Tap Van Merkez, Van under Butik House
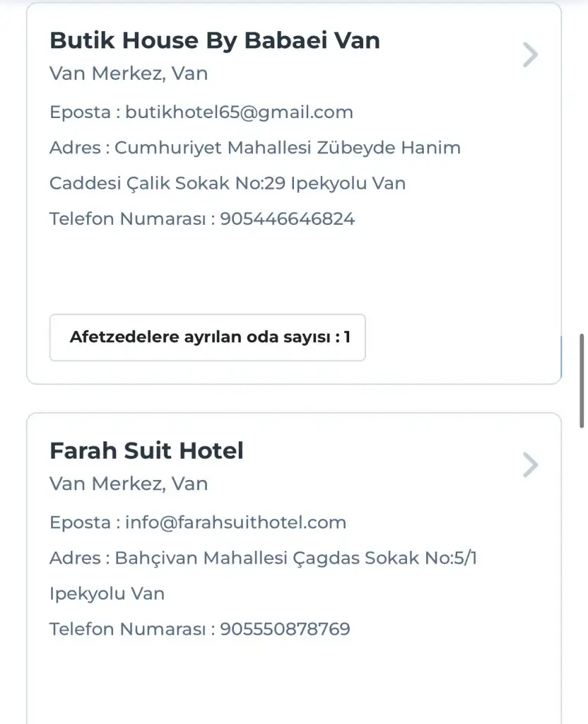This screenshot has height=724, width=588. [129, 74]
